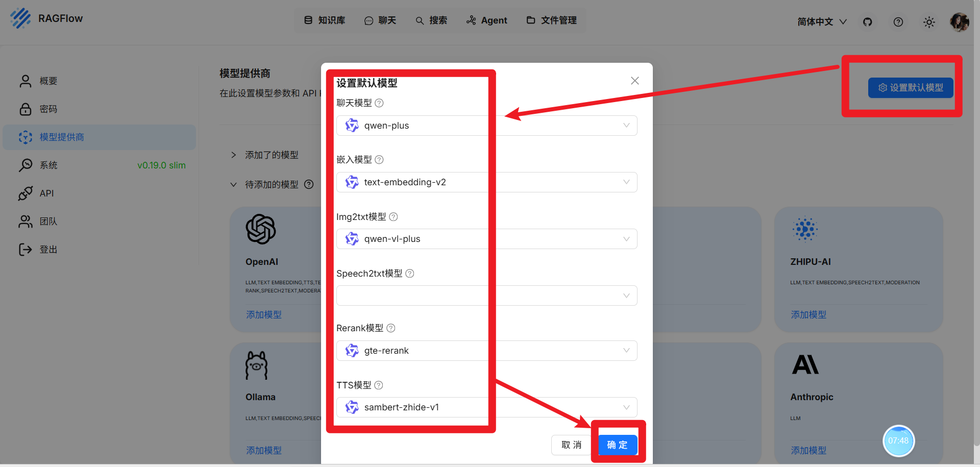
Task: Go to the 文件管理 tab
Action: (x=552, y=20)
